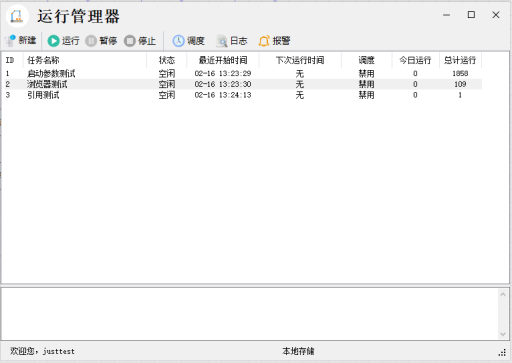Click start time 02-16 13:23:30
The height and width of the screenshot is (363, 512).
point(223,84)
